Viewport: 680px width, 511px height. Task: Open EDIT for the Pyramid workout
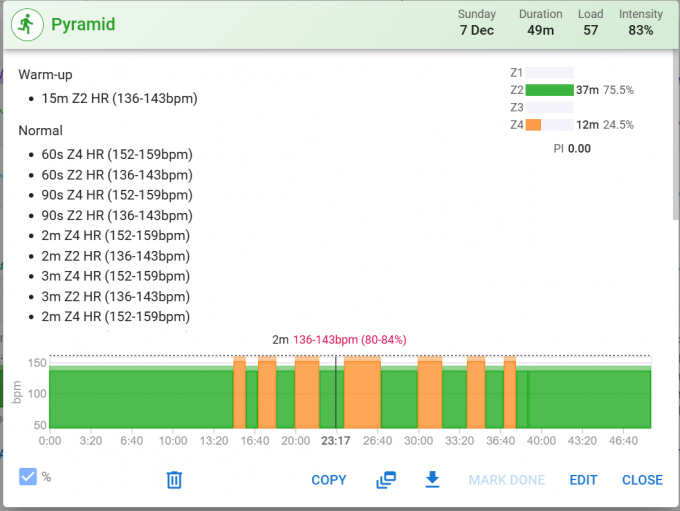pos(583,480)
